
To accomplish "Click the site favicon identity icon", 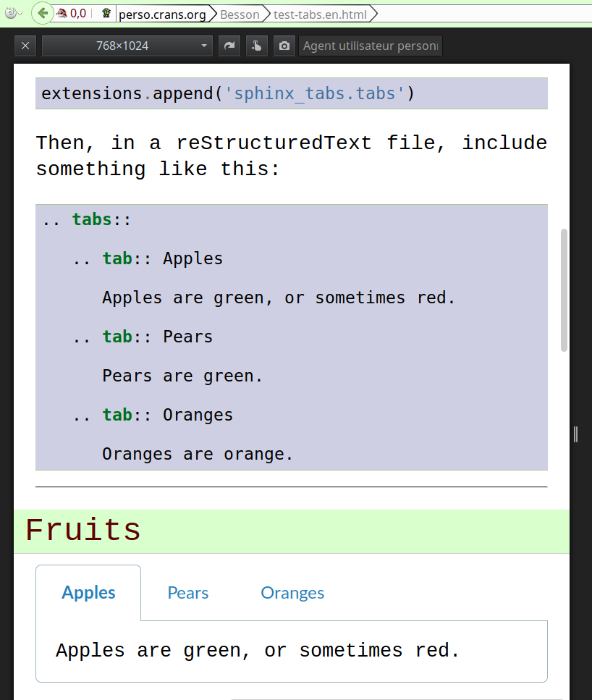I will (x=106, y=13).
